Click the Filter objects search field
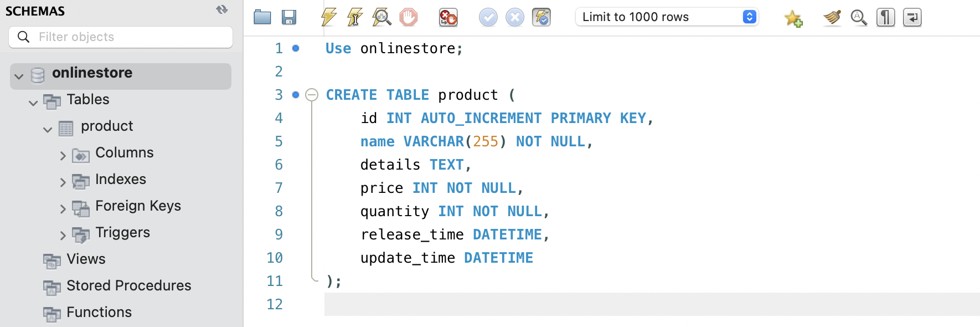Screen dimensions: 980x327 (x=121, y=37)
